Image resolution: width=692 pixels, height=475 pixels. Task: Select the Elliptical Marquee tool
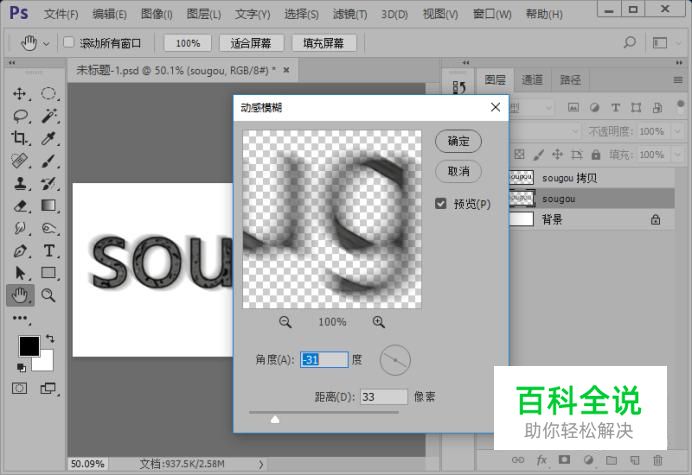(x=49, y=94)
